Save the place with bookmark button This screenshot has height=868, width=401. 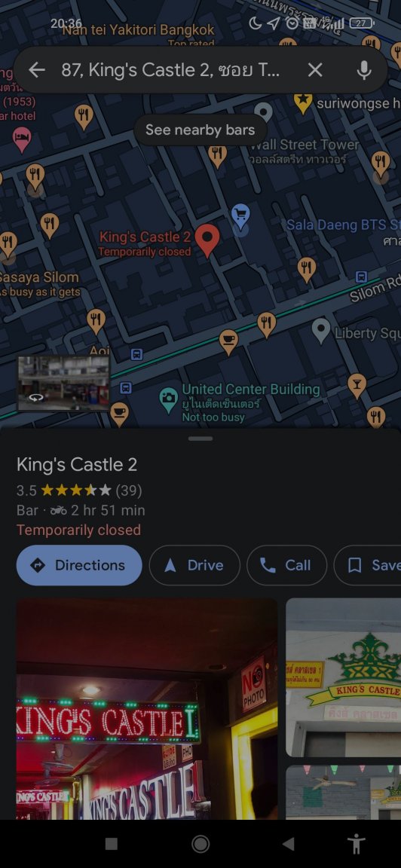click(x=368, y=565)
